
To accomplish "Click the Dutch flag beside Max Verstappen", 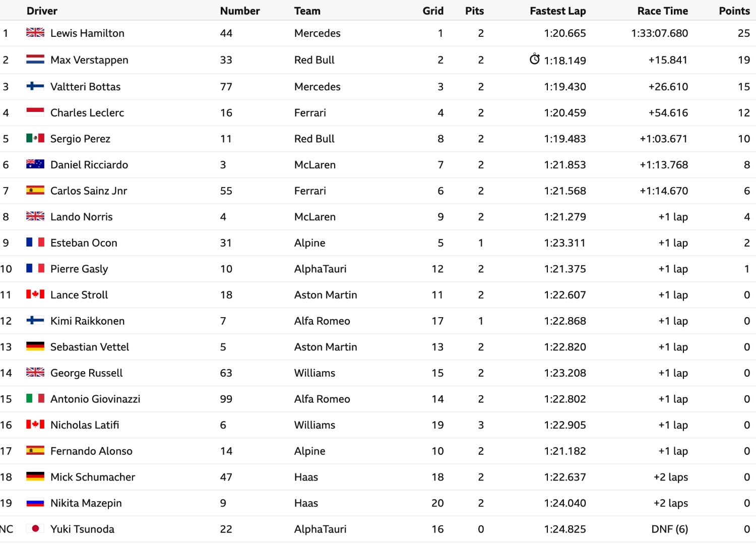I will click(x=35, y=59).
